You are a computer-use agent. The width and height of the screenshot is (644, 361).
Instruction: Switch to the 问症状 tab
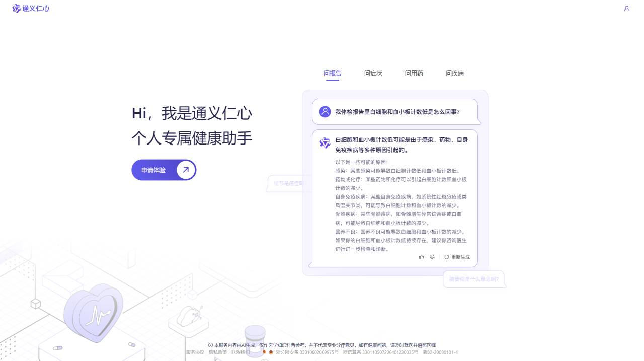pos(373,73)
